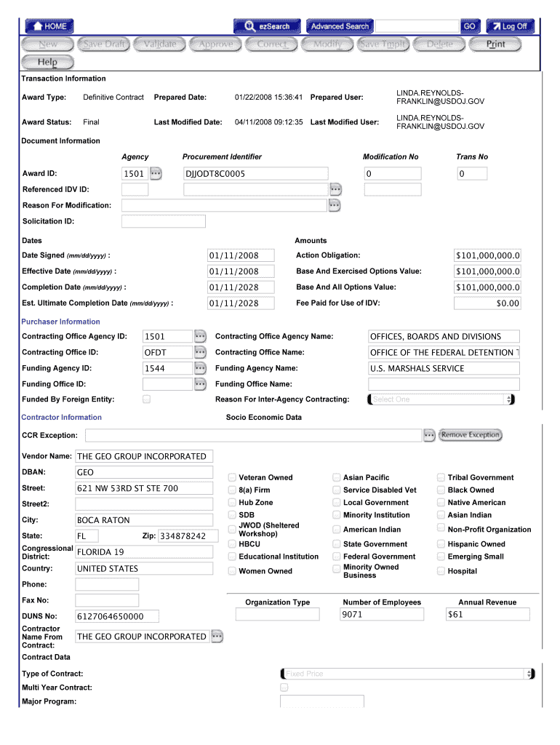Click the Print toolbar button

pyautogui.click(x=495, y=44)
